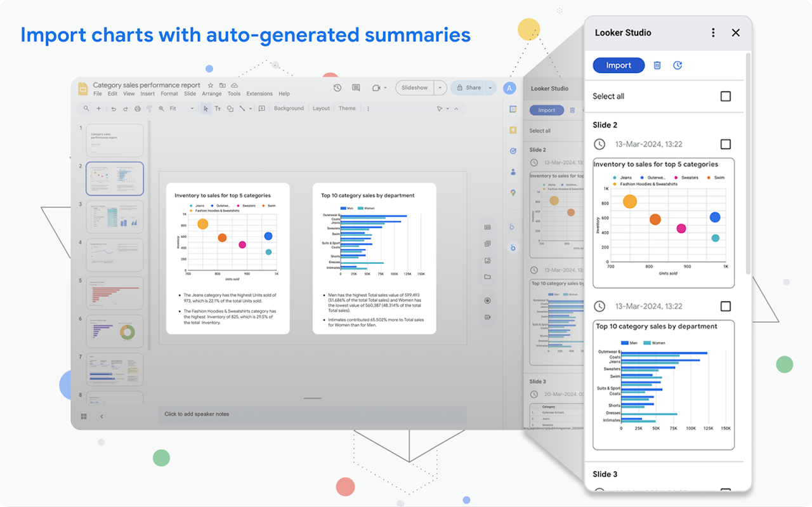812x507 pixels.
Task: Click the speaker notes field
Action: pos(312,414)
